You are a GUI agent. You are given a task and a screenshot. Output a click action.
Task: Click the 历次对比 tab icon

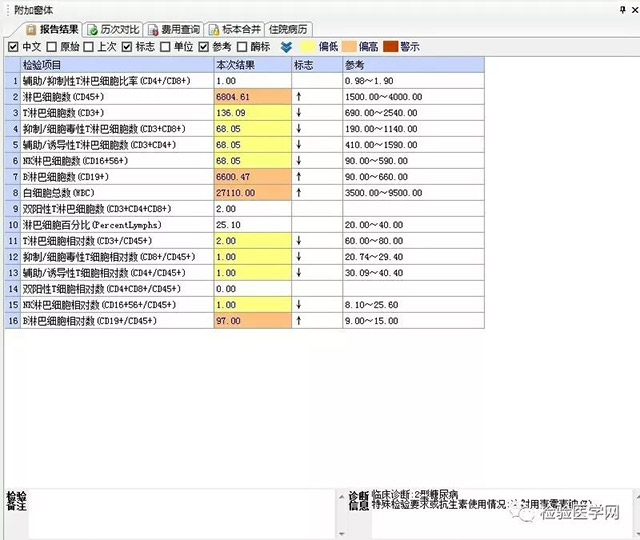(93, 29)
